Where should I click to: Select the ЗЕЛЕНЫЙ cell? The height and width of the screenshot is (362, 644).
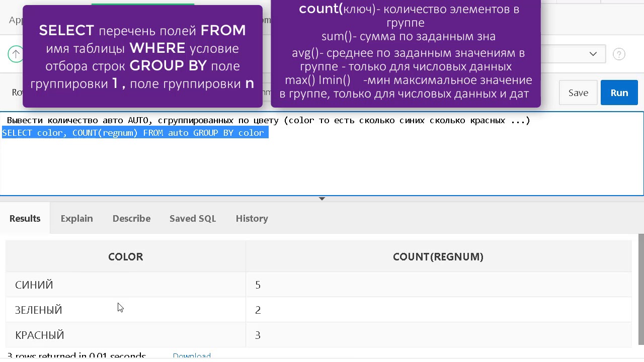point(125,310)
